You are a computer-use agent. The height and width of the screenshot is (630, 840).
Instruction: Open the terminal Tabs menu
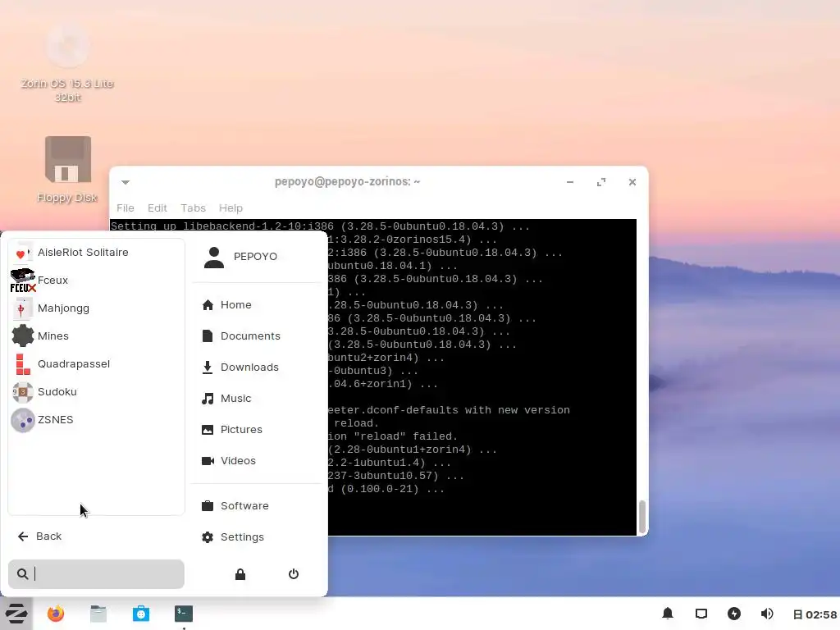(193, 208)
